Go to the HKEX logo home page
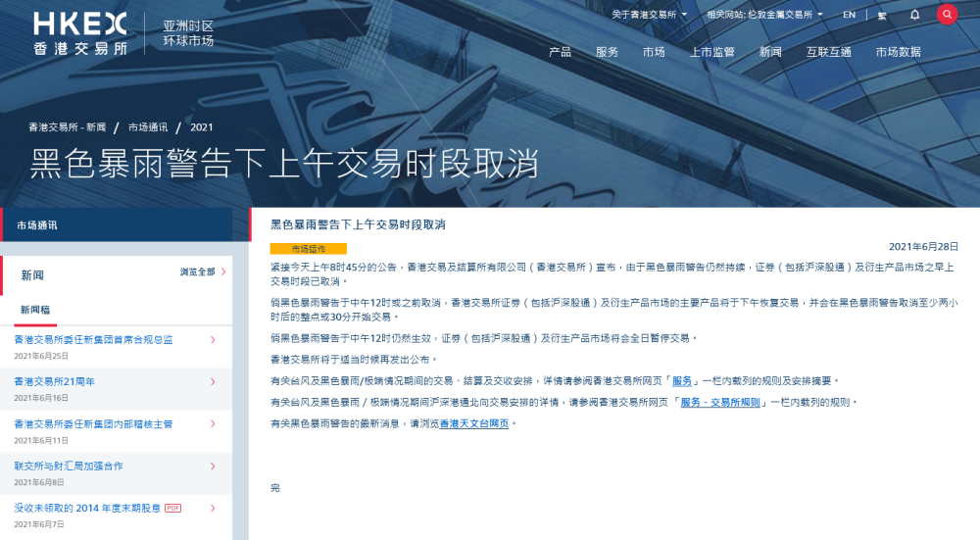This screenshot has height=540, width=980. [80, 33]
